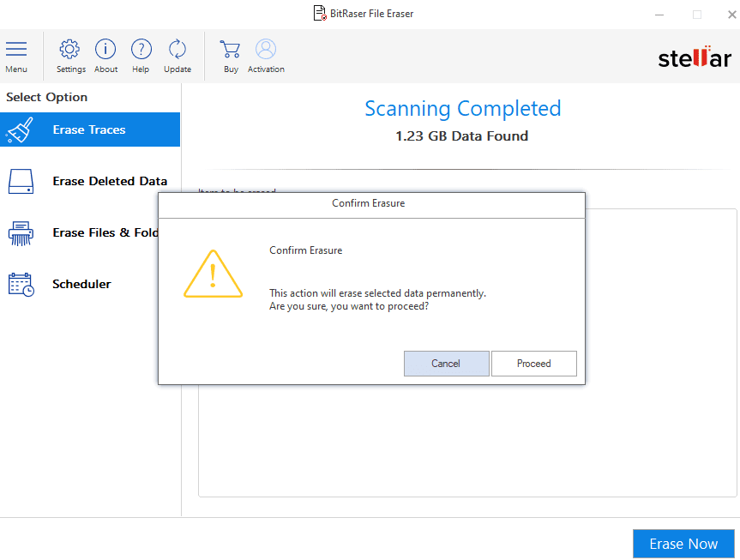Open the hamburger Menu
Image resolution: width=740 pixels, height=560 pixels.
16,50
